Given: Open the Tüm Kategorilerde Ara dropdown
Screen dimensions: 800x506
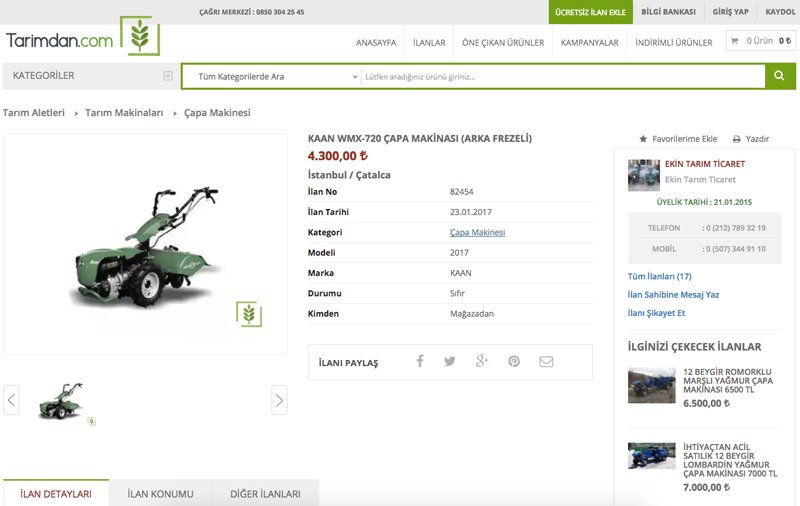Looking at the screenshot, I should pyautogui.click(x=275, y=76).
